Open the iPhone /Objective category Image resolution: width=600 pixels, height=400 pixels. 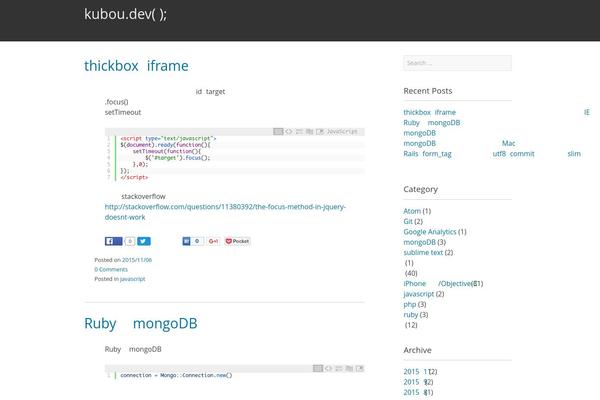pos(437,283)
